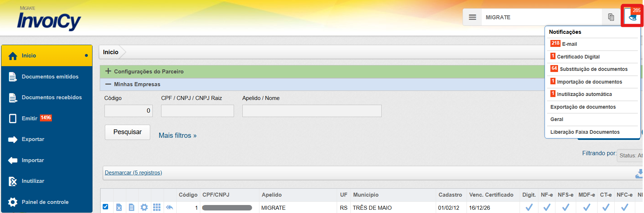This screenshot has width=644, height=213.
Task: Click the lined document icon in first row
Action: pyautogui.click(x=131, y=207)
